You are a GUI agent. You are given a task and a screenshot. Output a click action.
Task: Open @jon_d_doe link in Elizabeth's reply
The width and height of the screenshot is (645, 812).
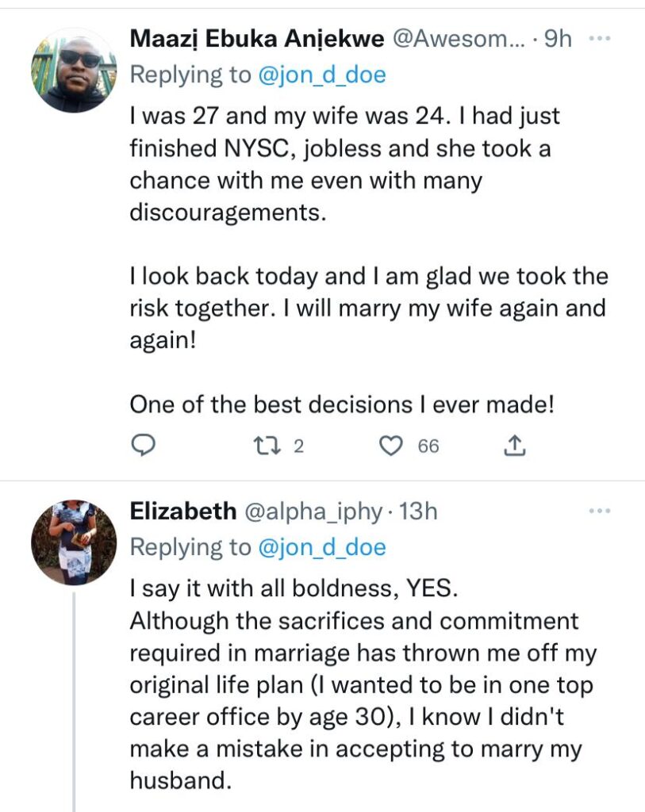[322, 548]
